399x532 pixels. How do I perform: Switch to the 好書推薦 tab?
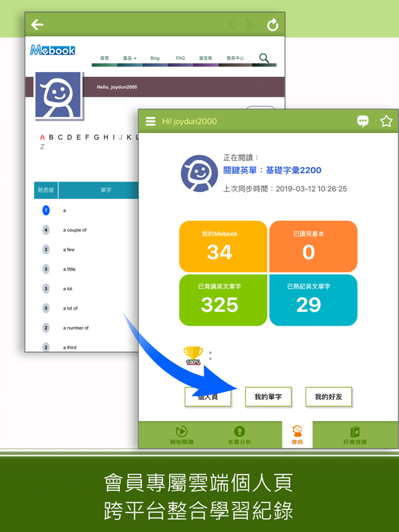click(355, 435)
